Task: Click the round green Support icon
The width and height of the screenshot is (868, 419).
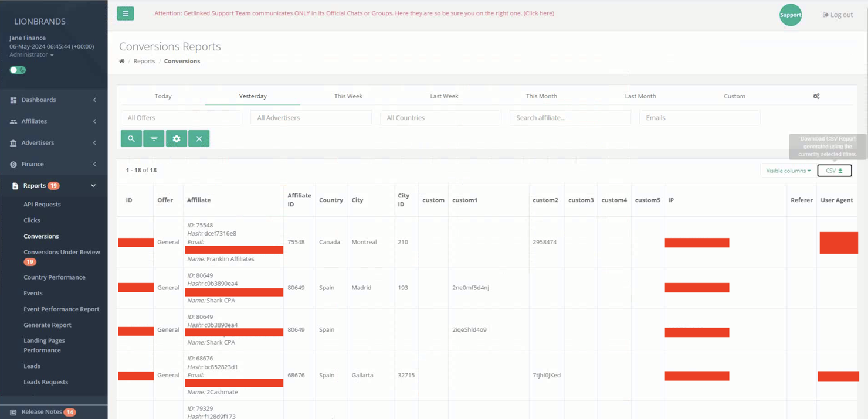Action: (790, 15)
